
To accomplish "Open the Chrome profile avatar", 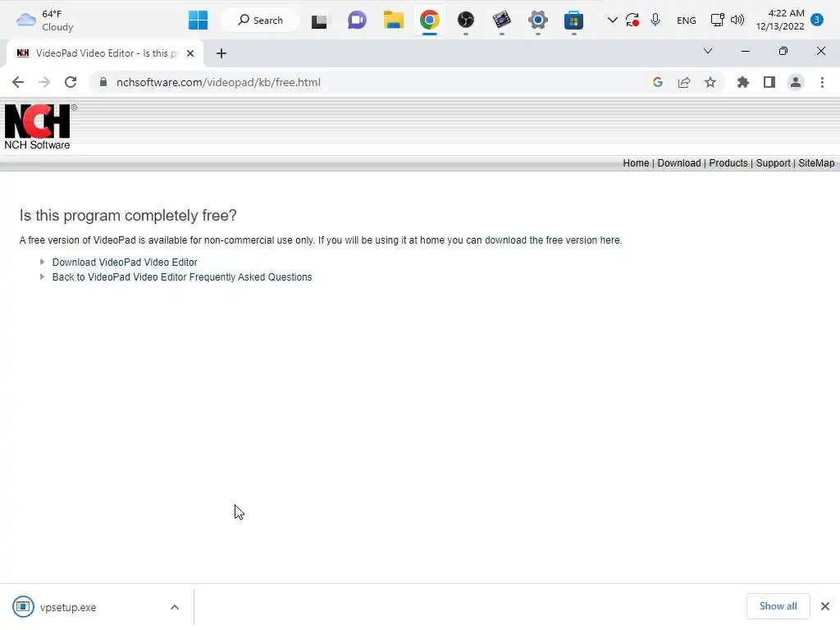I will 796,82.
